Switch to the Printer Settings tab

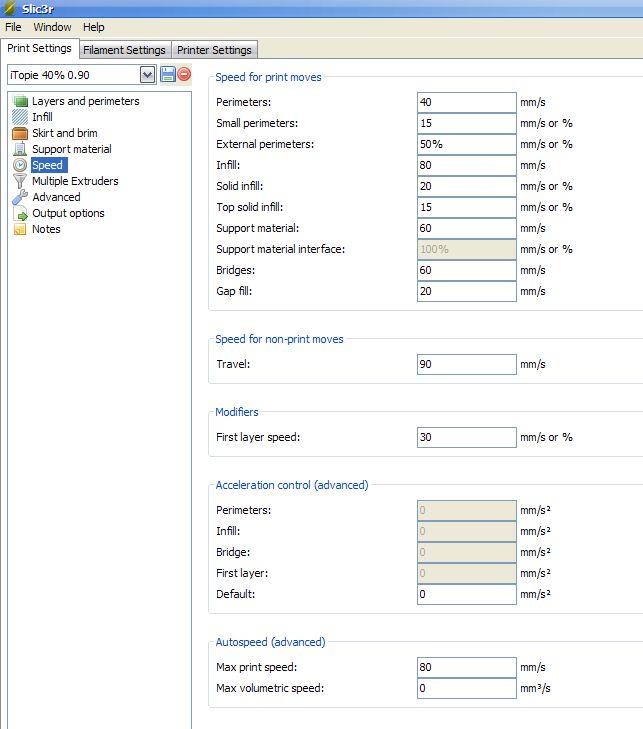(x=214, y=50)
